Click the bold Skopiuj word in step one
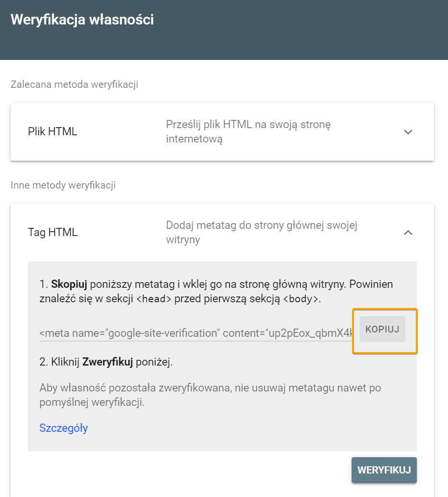This screenshot has height=497, width=448. [69, 284]
